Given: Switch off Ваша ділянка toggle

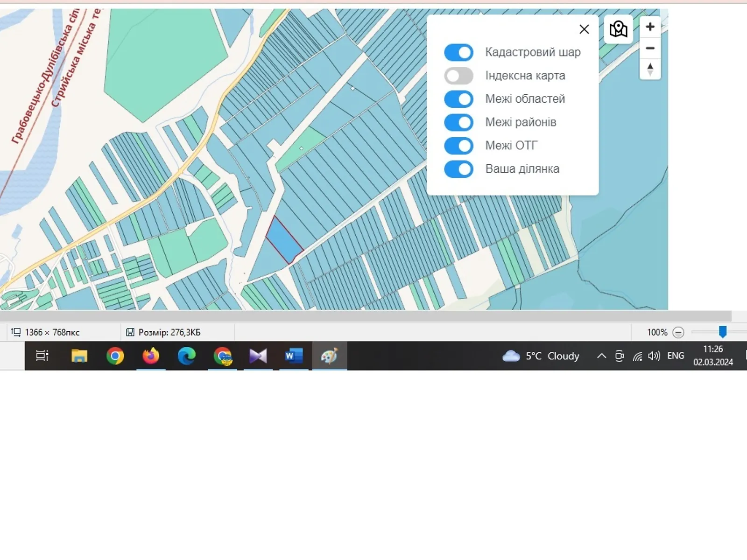Looking at the screenshot, I should click(458, 169).
